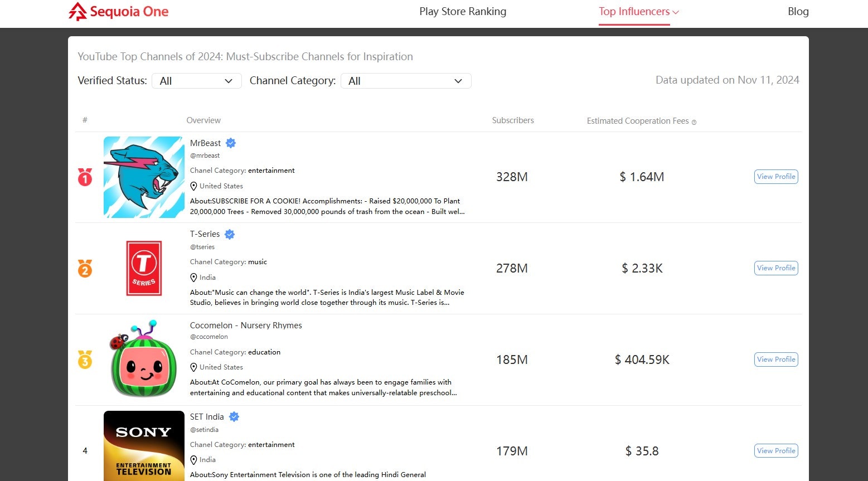Open T-Series channel name link
The height and width of the screenshot is (481, 868).
tap(205, 234)
